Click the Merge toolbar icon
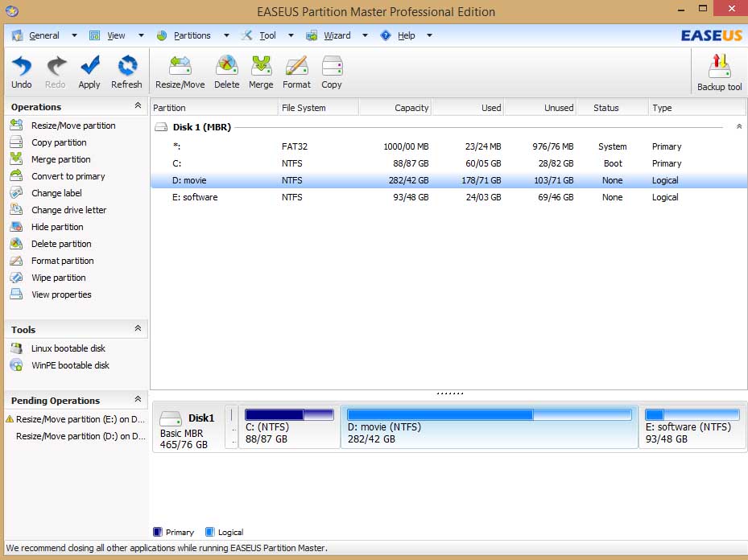This screenshot has height=560, width=748. coord(261,71)
